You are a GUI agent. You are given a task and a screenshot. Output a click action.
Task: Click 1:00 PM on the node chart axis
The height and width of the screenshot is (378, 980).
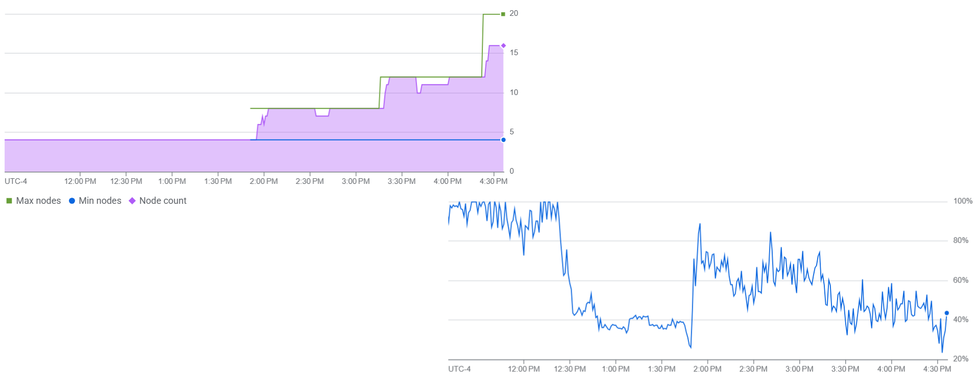[x=172, y=181]
